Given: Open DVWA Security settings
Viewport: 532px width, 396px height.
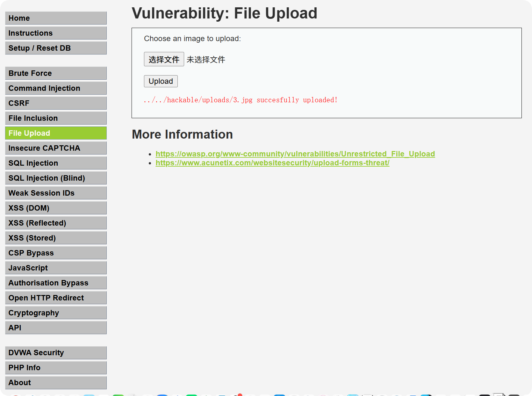Looking at the screenshot, I should pos(56,353).
